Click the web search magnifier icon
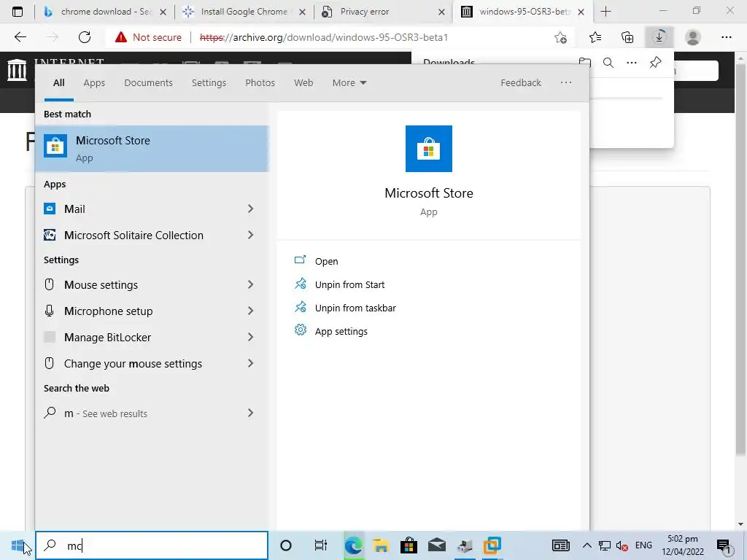 pyautogui.click(x=50, y=413)
